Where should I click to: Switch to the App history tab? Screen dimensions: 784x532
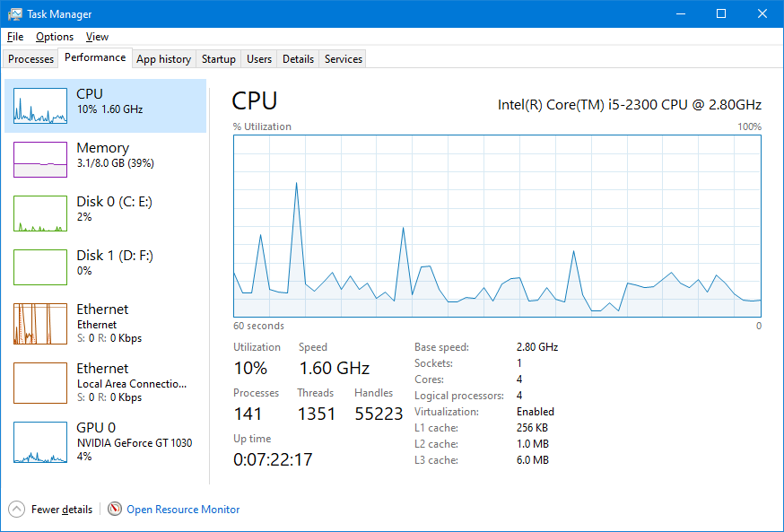(x=163, y=59)
